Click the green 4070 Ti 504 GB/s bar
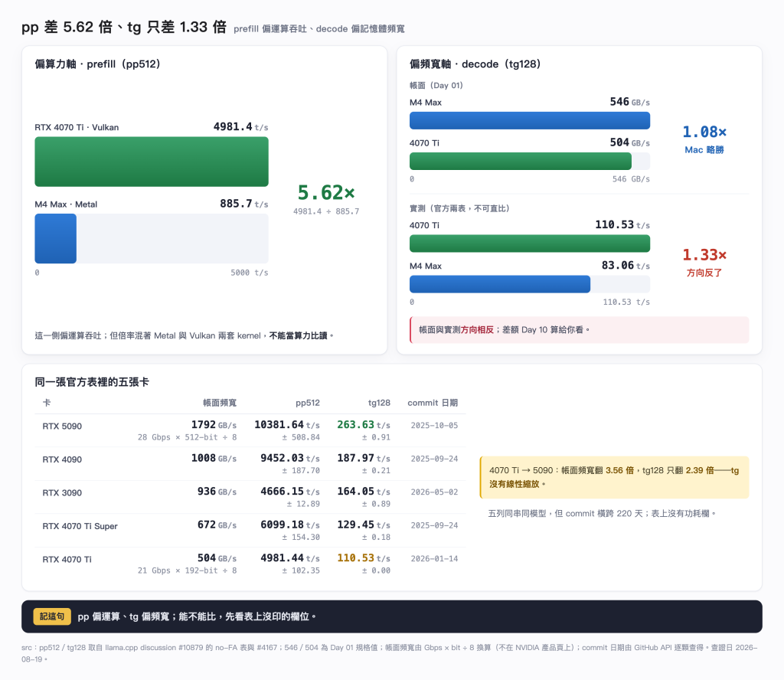 pyautogui.click(x=521, y=161)
